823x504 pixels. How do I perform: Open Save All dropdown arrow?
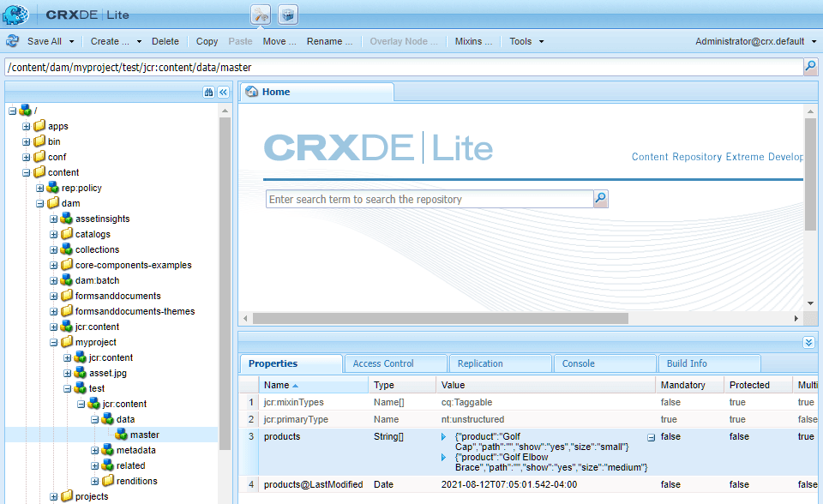[x=71, y=41]
